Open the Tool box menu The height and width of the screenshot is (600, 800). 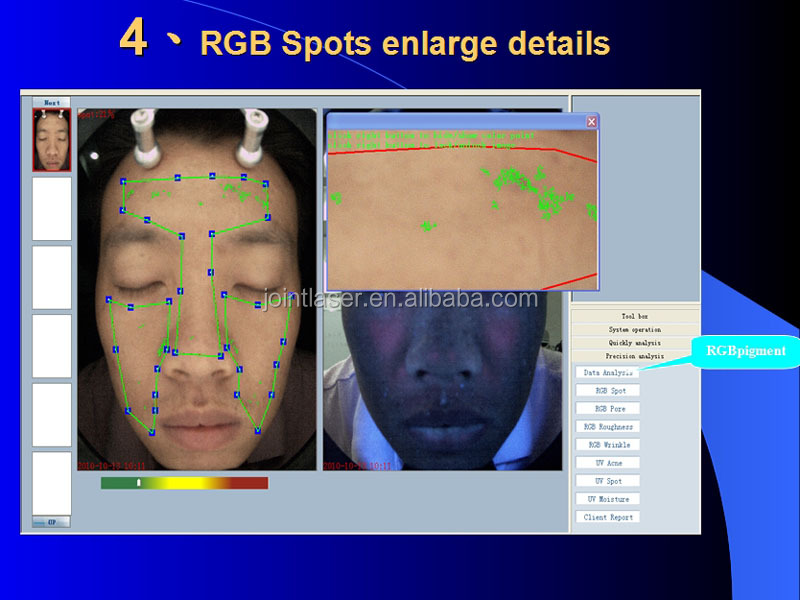[x=635, y=316]
